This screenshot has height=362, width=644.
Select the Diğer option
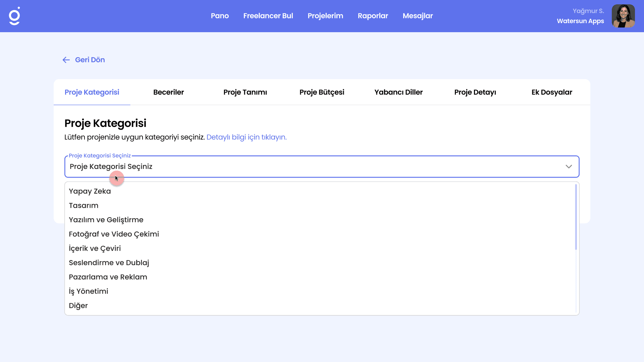click(78, 306)
